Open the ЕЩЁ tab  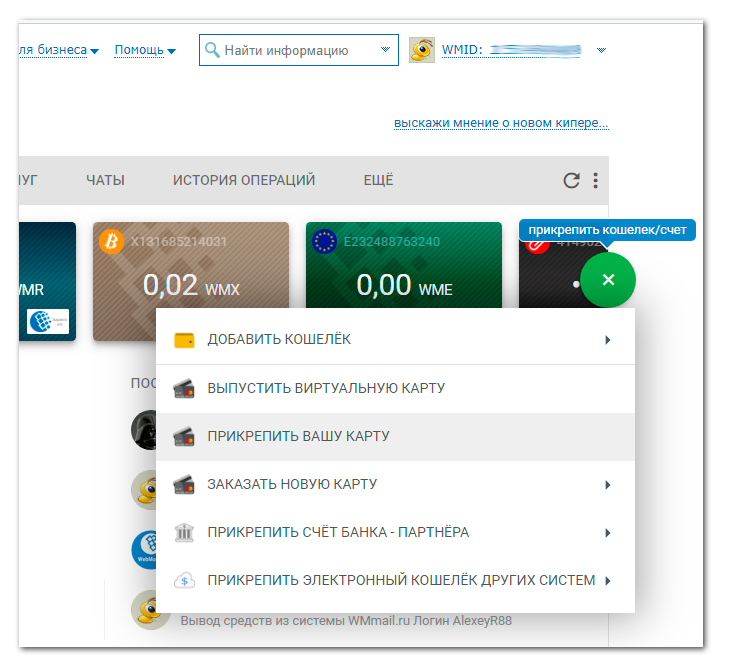379,180
